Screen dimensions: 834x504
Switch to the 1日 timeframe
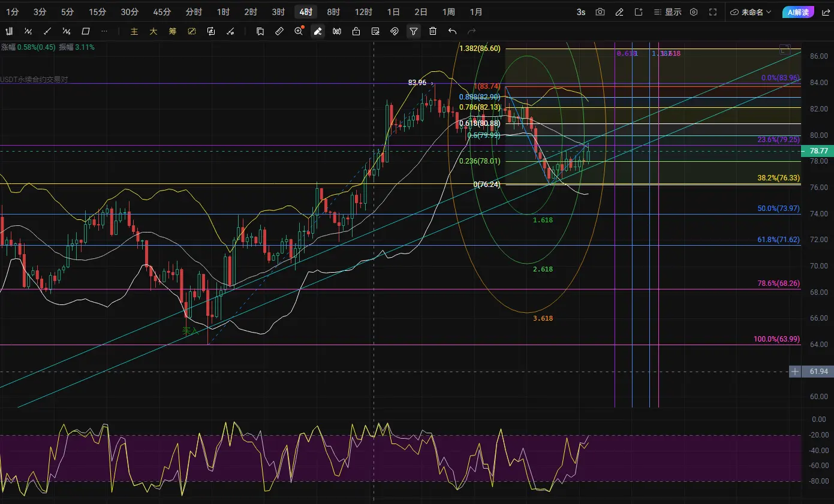(x=393, y=12)
